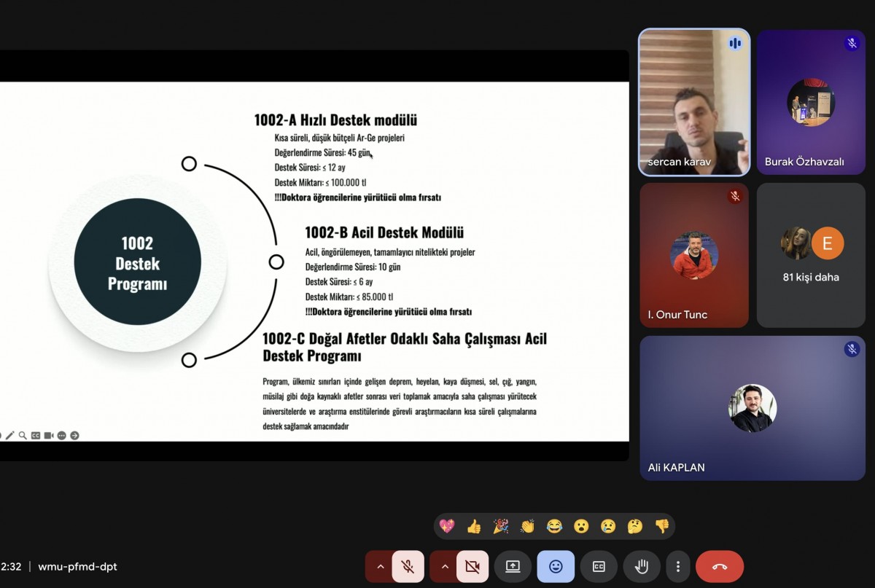Click the present screen icon
This screenshot has height=588, width=875.
coord(513,566)
